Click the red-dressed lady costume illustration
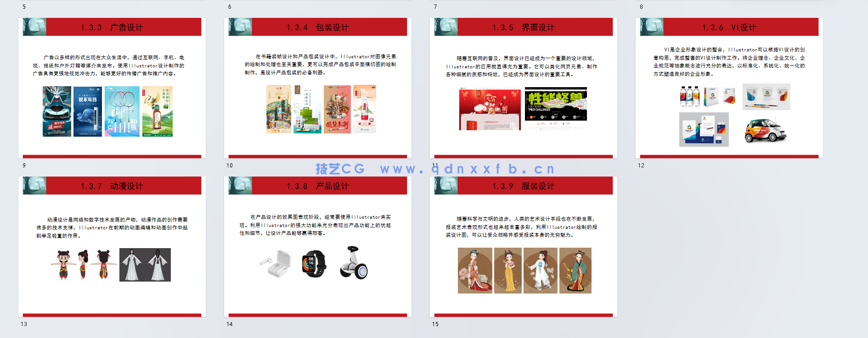The image size is (868, 338). click(475, 271)
